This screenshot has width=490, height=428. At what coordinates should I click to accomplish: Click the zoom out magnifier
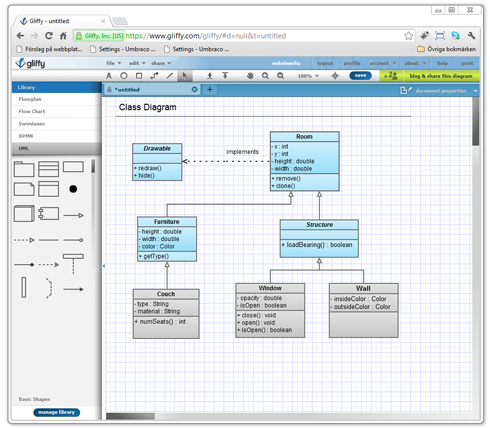pos(281,76)
